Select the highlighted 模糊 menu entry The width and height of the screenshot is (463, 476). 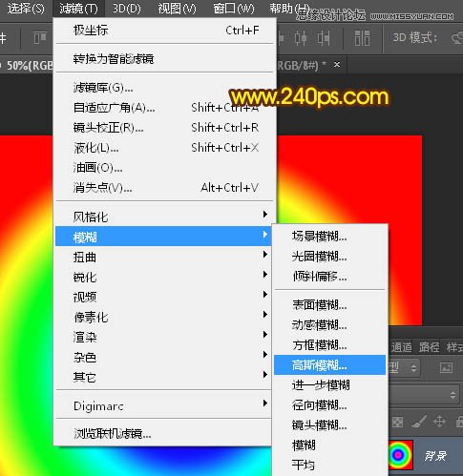click(163, 237)
